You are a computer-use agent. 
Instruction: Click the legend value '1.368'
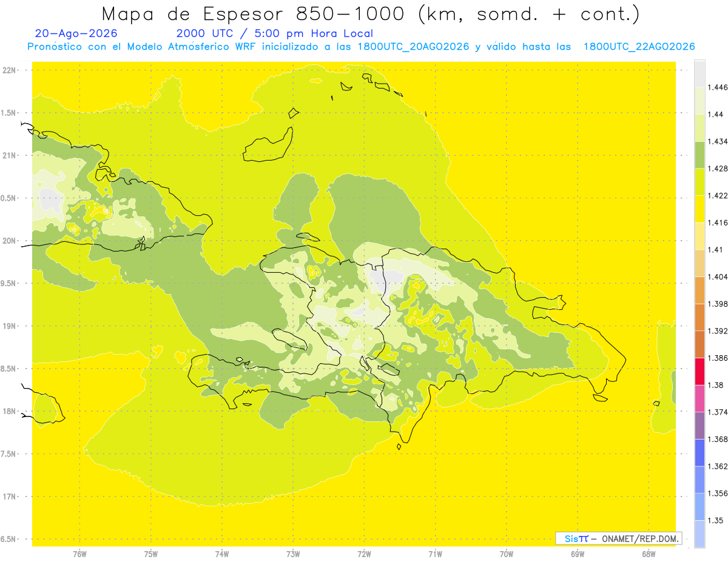tap(718, 439)
